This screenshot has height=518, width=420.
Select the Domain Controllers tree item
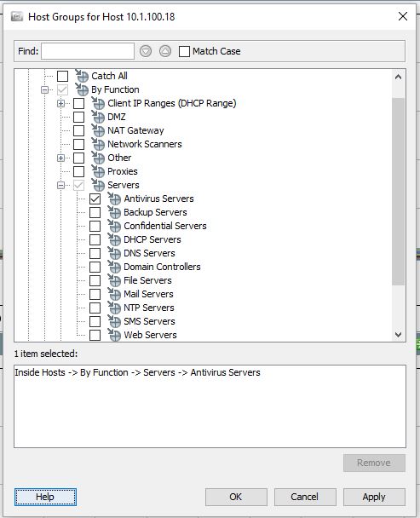coord(162,267)
